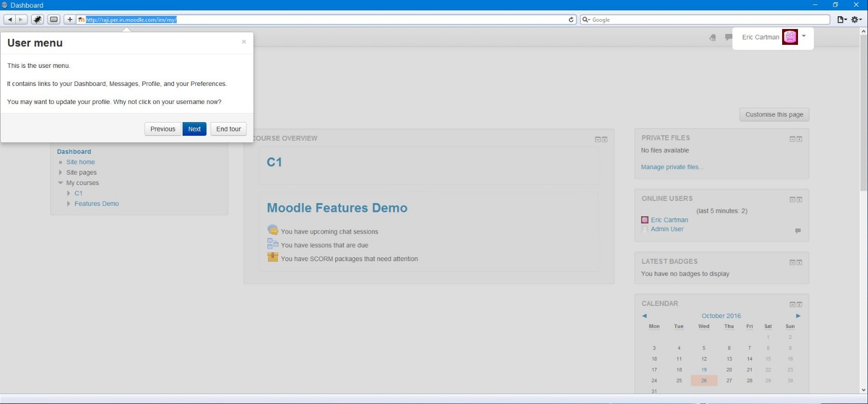
Task: Go to previous month in calendar
Action: (x=644, y=316)
